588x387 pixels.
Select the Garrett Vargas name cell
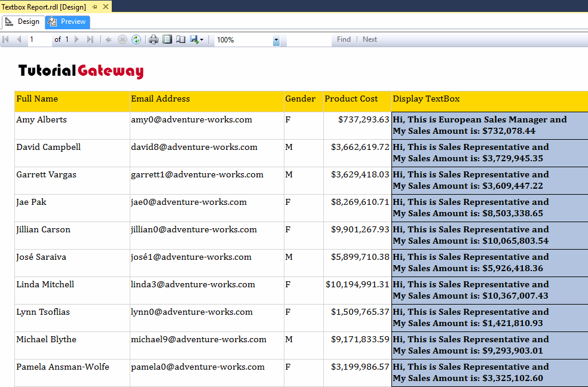[x=72, y=180]
